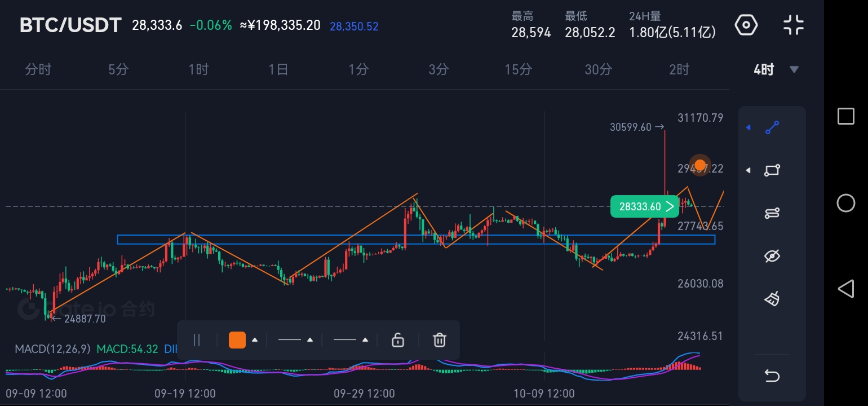The height and width of the screenshot is (406, 868).
Task: Tap the MACD(12,26,9) indicator label
Action: point(52,349)
